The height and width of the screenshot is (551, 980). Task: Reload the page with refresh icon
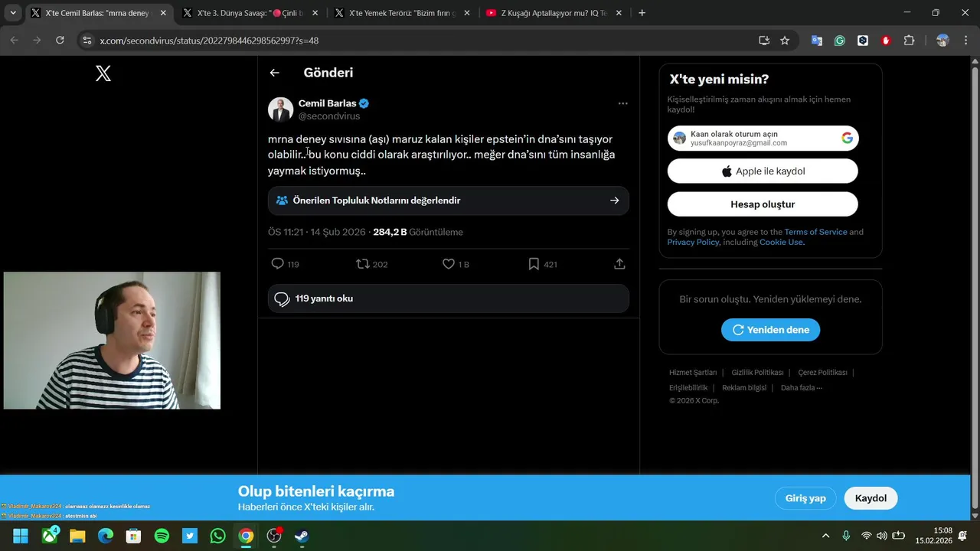point(60,41)
